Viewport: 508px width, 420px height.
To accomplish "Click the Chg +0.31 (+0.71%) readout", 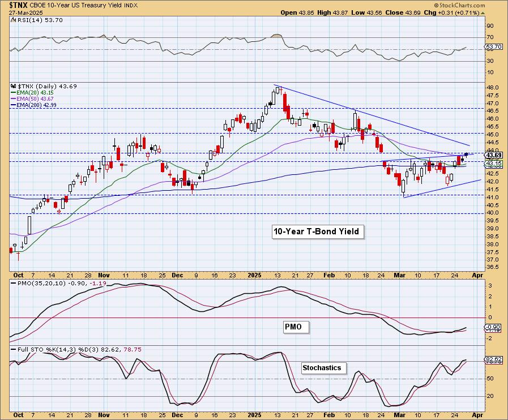I will 451,12.
